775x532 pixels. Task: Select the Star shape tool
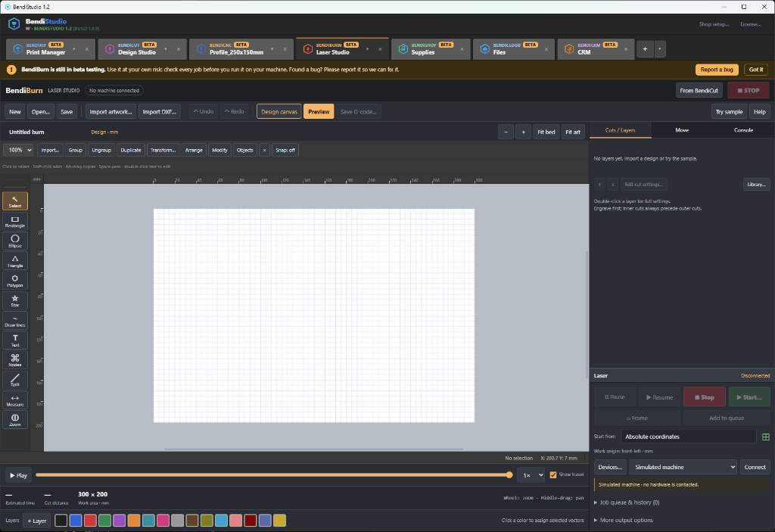coord(15,300)
